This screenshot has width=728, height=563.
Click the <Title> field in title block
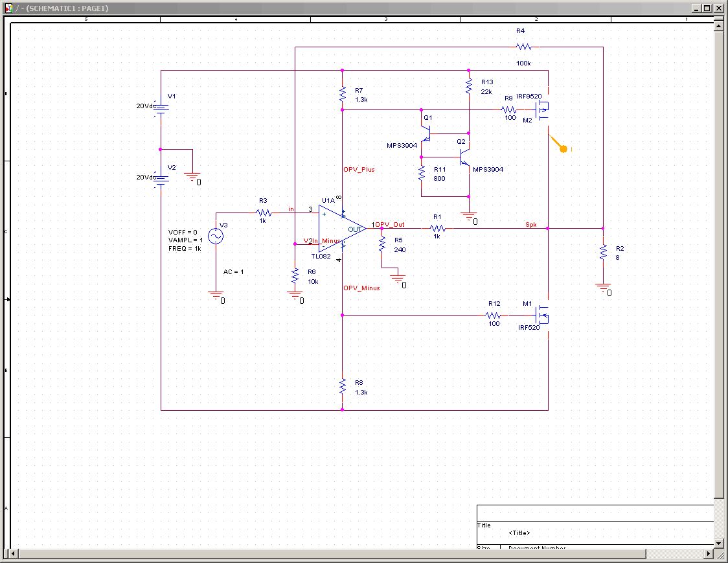coord(519,533)
